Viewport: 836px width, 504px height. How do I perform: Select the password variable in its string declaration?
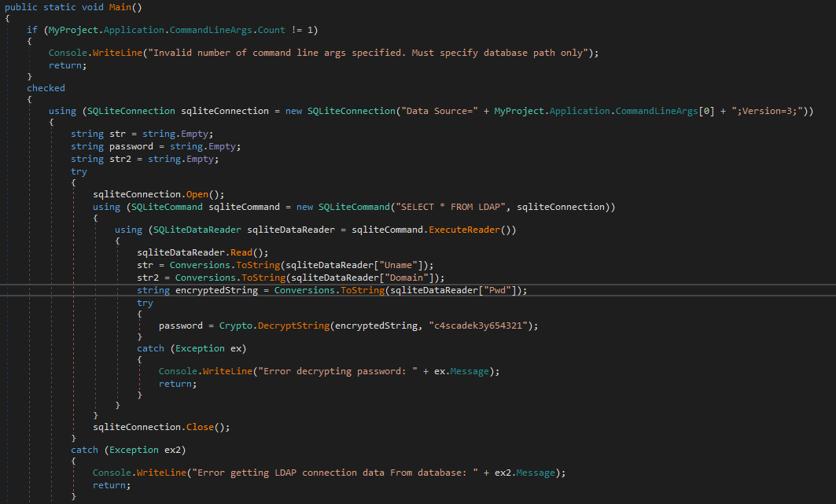tap(131, 146)
